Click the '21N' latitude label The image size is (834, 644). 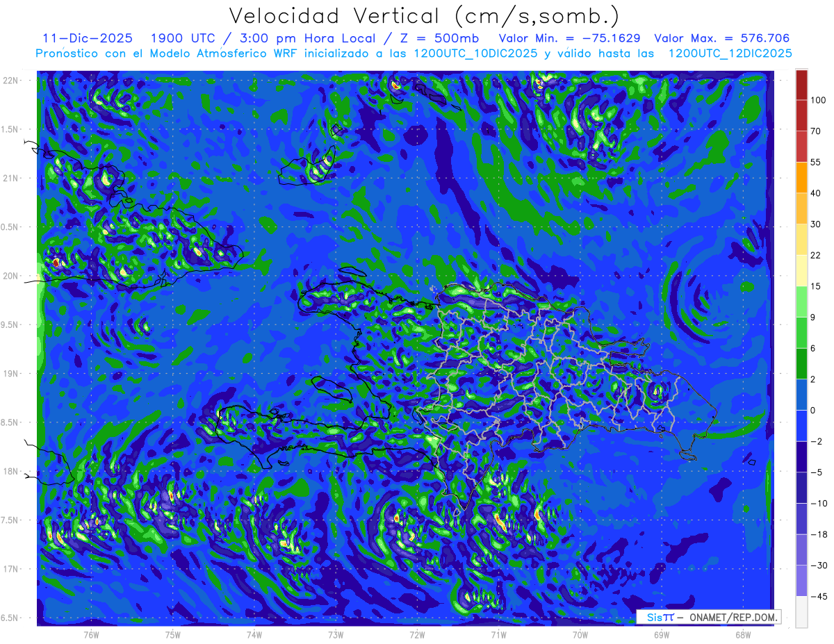10,178
